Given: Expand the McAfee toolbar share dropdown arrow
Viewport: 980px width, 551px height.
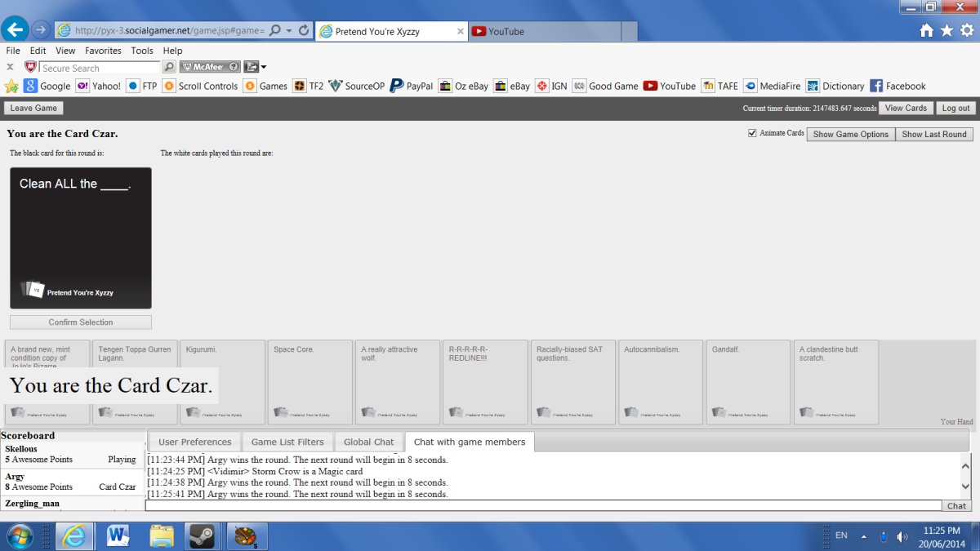Looking at the screenshot, I should [263, 67].
